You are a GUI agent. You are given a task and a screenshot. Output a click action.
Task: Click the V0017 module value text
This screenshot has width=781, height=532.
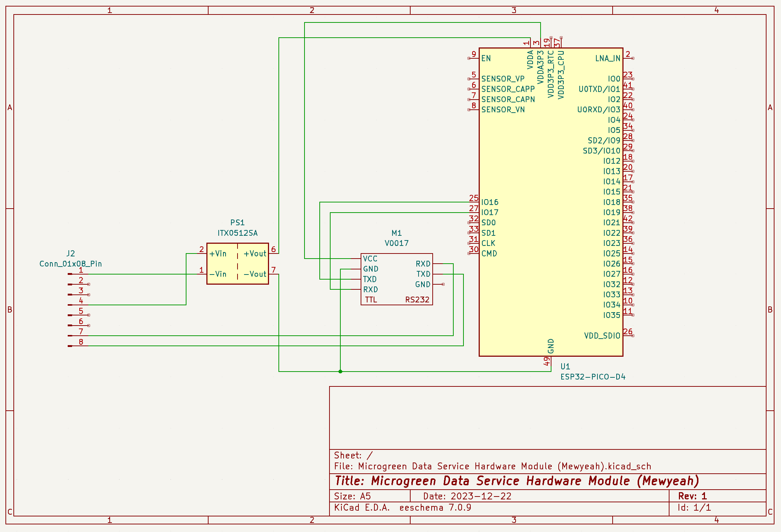pyautogui.click(x=396, y=243)
